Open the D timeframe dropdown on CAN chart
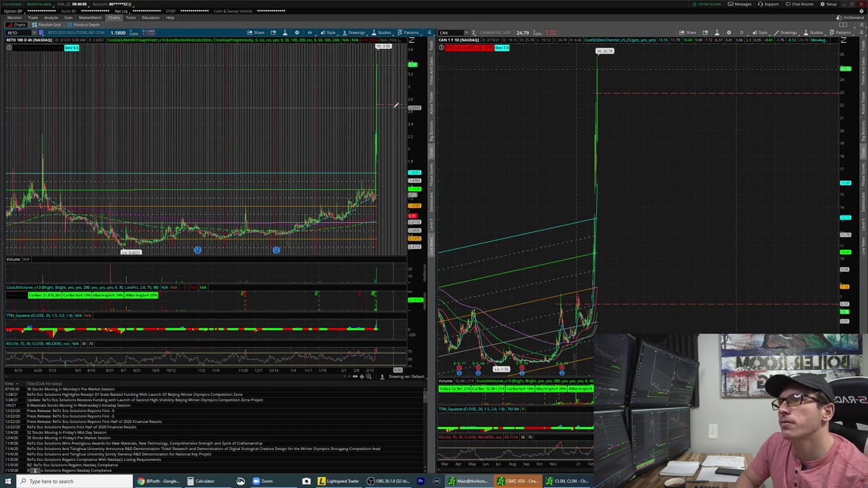 click(x=742, y=33)
